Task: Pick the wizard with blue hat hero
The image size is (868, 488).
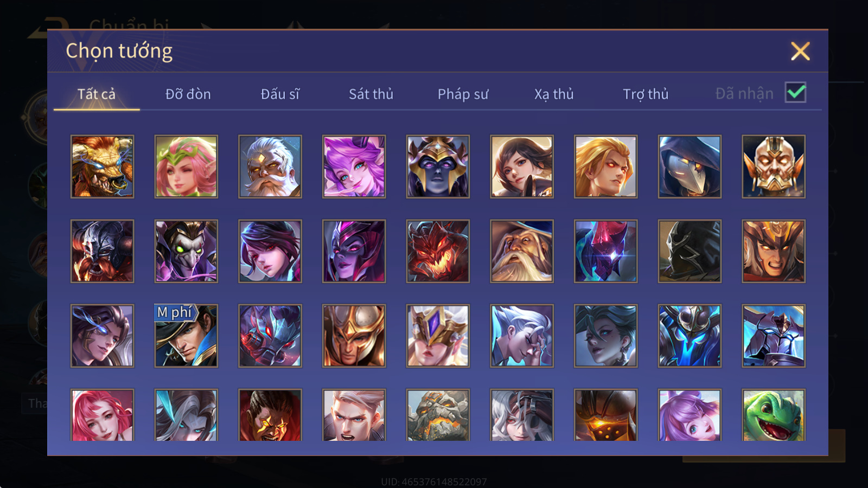Action: (x=522, y=251)
